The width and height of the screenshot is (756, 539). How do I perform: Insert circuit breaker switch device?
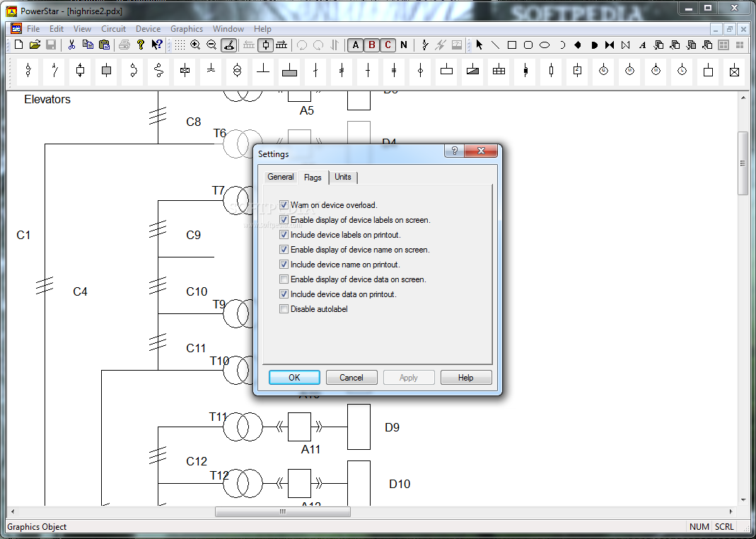coord(54,71)
